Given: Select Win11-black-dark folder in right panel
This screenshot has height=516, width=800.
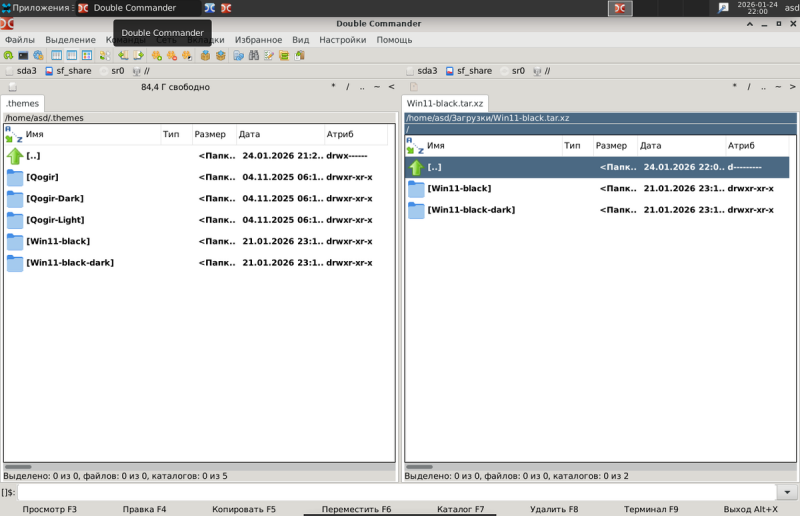Looking at the screenshot, I should coord(597,210).
